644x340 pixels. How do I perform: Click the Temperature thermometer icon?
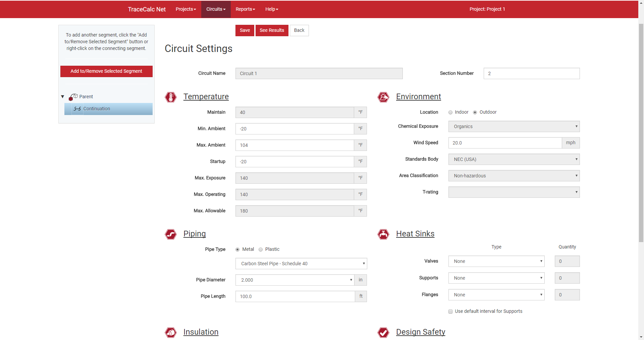click(171, 97)
